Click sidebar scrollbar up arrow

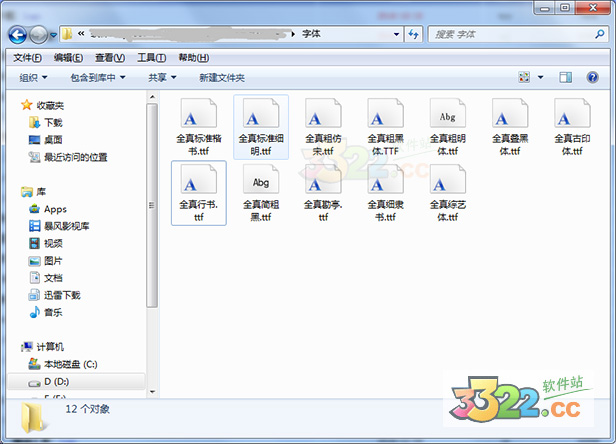152,97
